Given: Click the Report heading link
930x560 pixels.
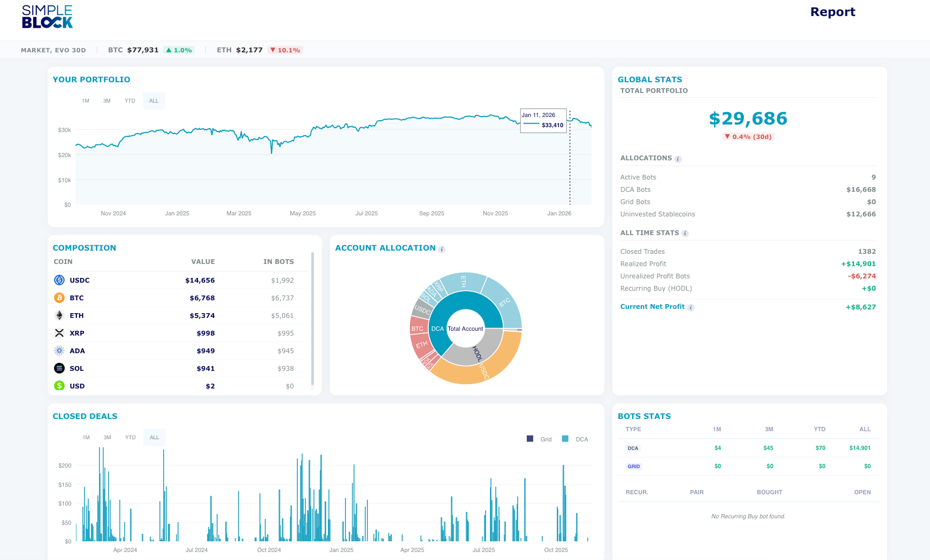Looking at the screenshot, I should [833, 12].
